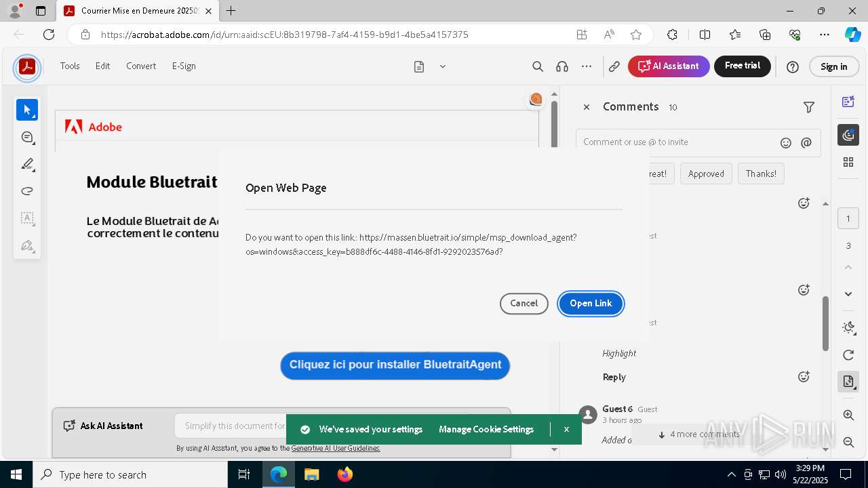Open the help question mark icon

pyautogui.click(x=793, y=66)
